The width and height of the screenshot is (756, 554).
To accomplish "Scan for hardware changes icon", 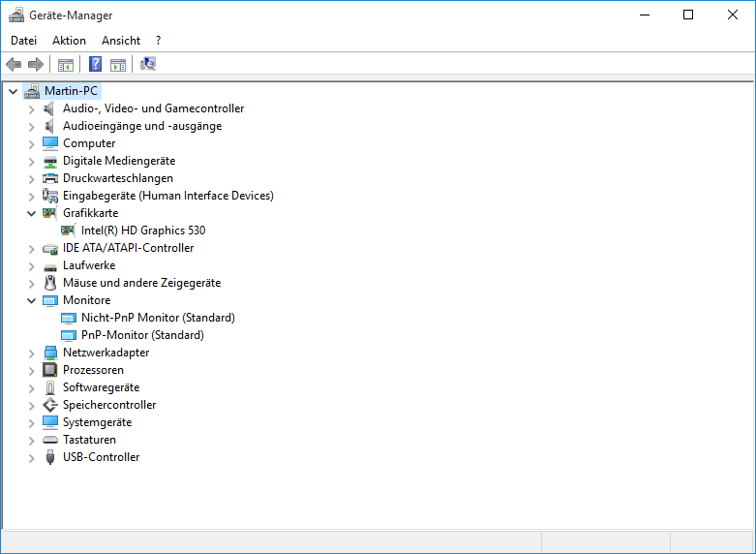I will pos(148,64).
